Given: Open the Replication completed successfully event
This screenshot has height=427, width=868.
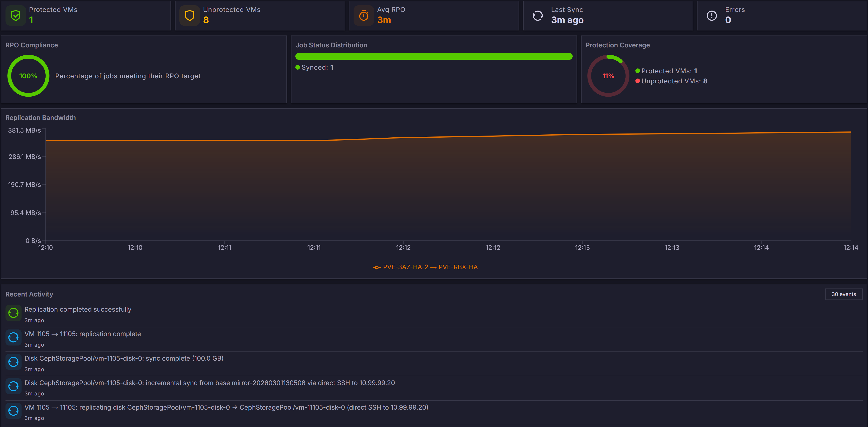Looking at the screenshot, I should [78, 309].
